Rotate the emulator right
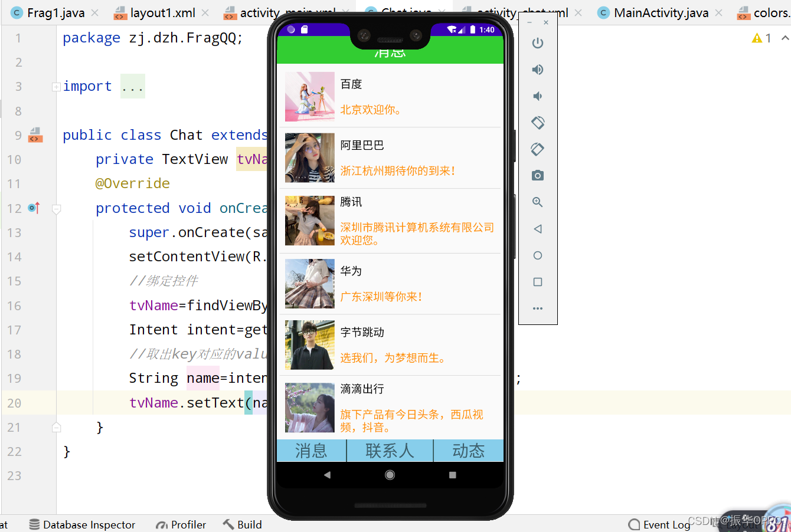 [x=537, y=149]
